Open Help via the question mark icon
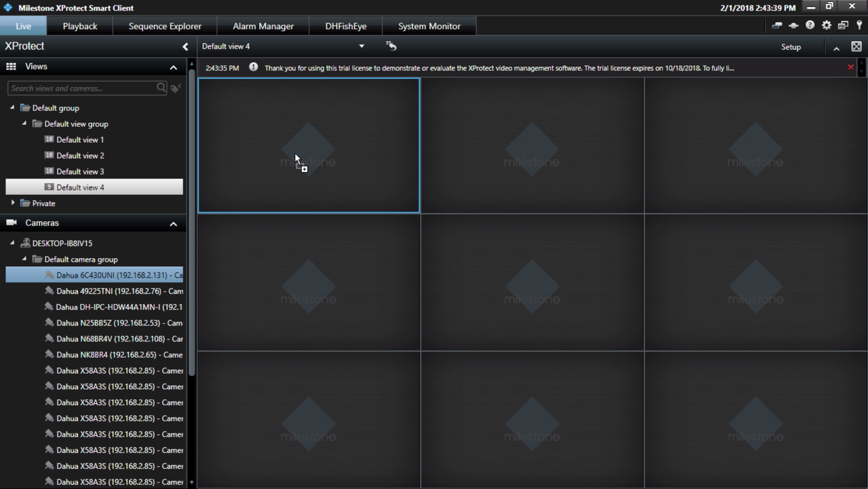This screenshot has width=868, height=489. pos(810,25)
